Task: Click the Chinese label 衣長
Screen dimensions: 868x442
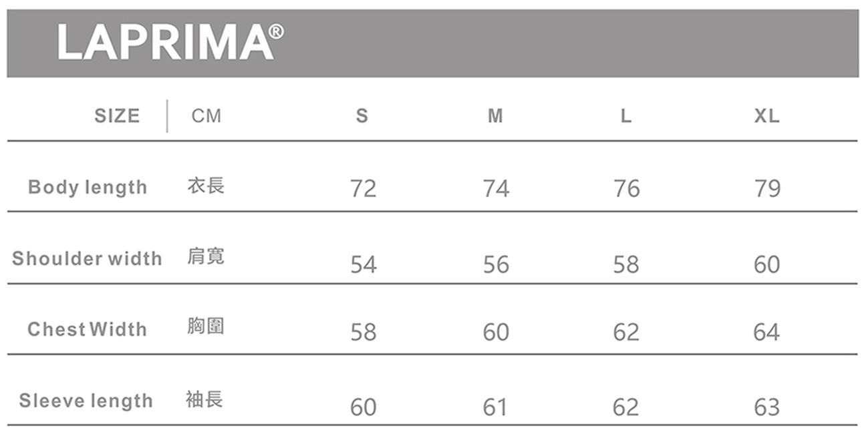Action: (x=205, y=186)
